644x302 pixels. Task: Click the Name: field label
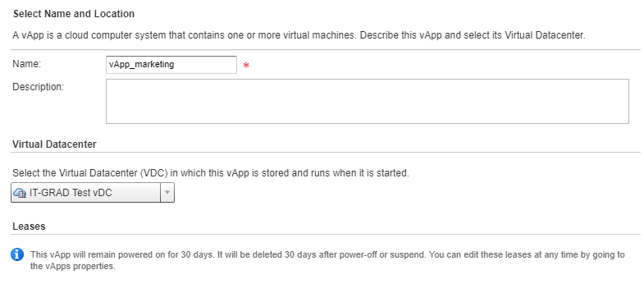27,64
